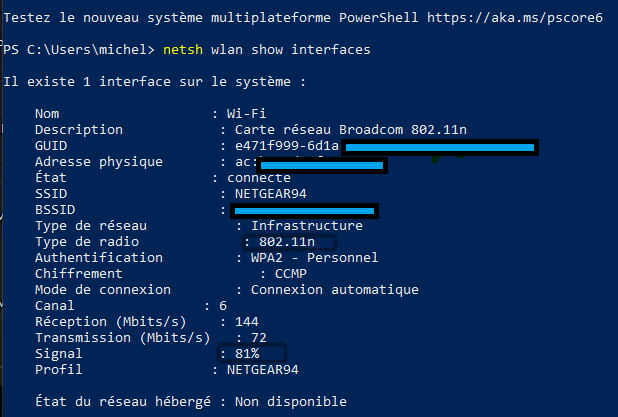The image size is (618, 417).
Task: Click the Carte réseau Broadcom 802.11n text
Action: pyautogui.click(x=351, y=130)
